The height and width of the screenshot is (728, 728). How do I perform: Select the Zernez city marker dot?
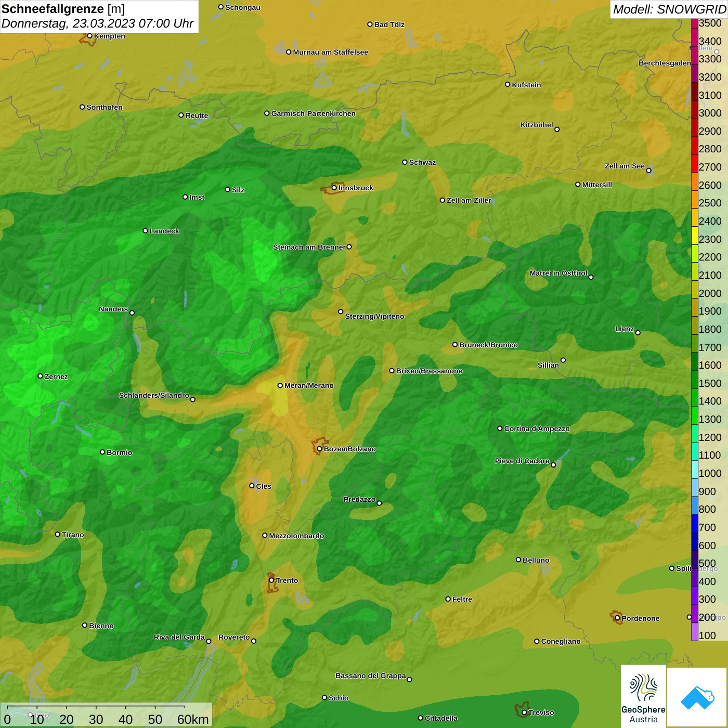click(x=40, y=376)
